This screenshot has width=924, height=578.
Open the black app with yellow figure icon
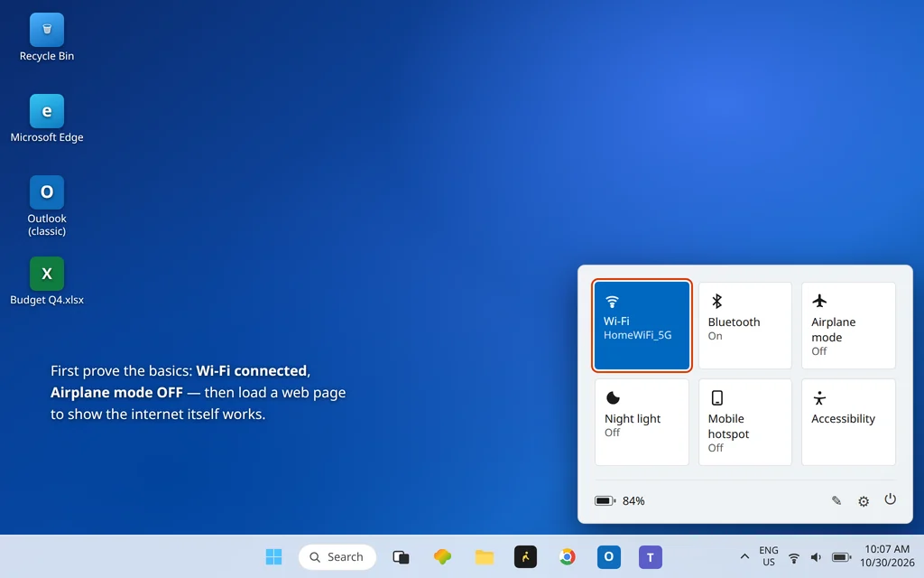526,556
